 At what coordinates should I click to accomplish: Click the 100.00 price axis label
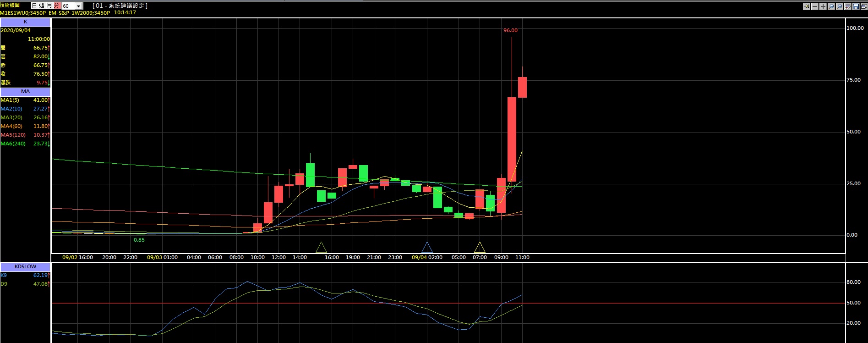coord(855,28)
